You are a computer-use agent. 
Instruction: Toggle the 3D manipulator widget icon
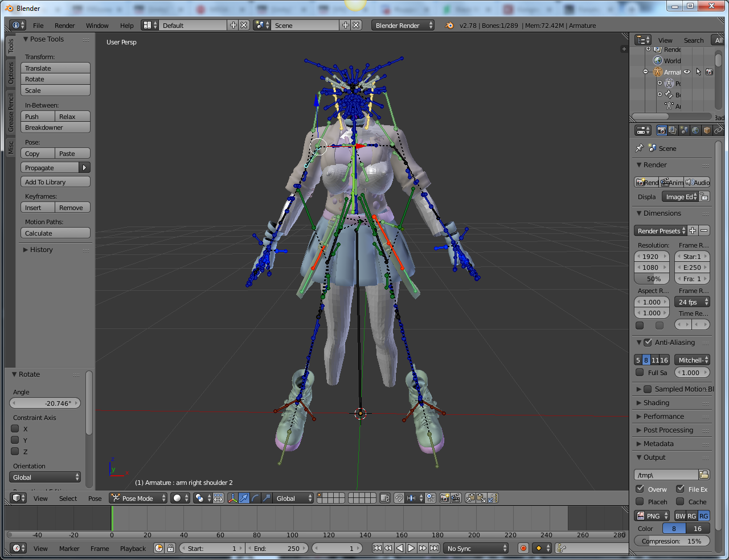tap(232, 498)
